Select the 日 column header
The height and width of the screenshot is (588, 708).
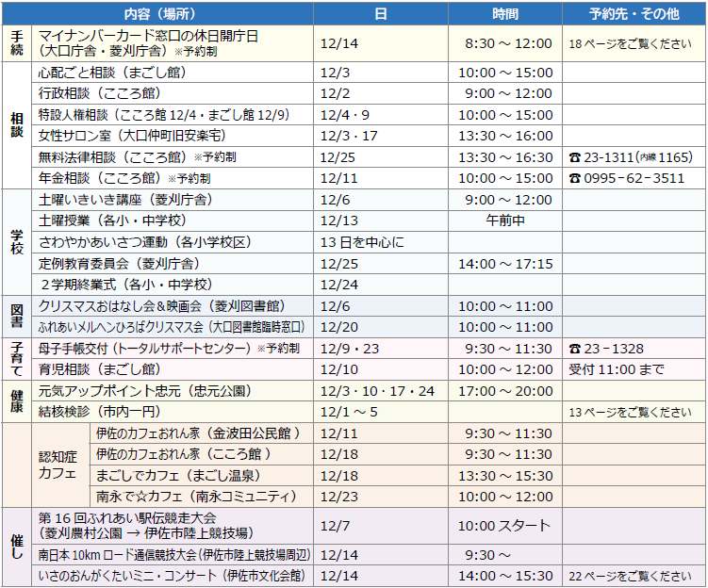(x=381, y=13)
